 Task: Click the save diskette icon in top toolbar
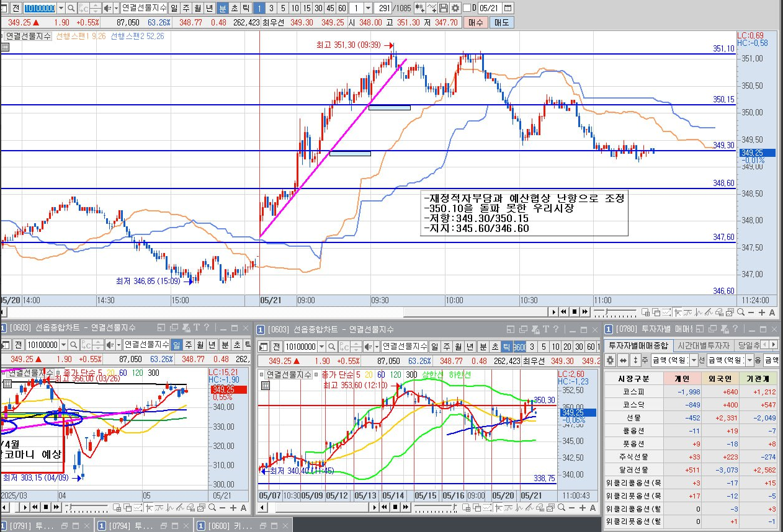click(444, 8)
